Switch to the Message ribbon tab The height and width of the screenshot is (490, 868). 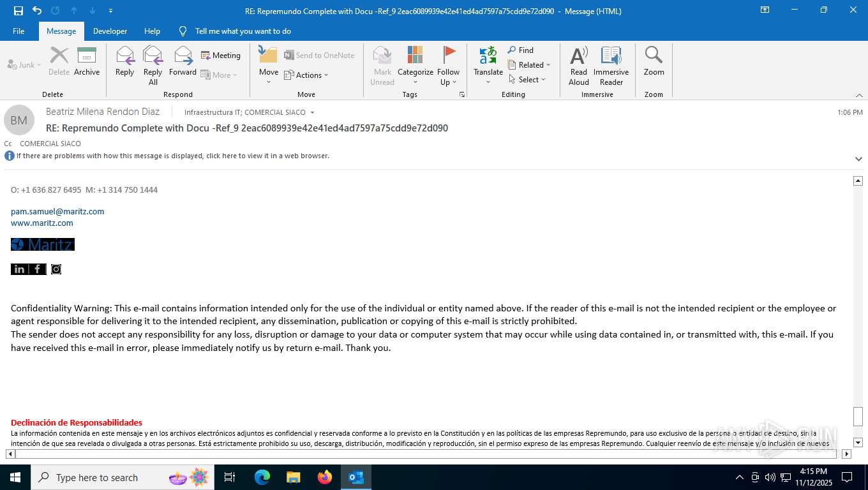click(x=61, y=31)
